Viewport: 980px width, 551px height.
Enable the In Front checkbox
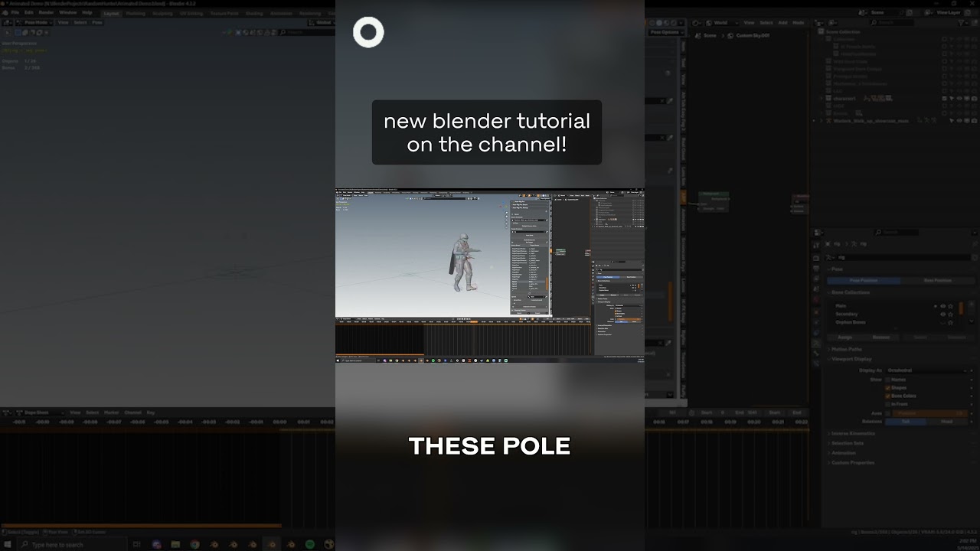pyautogui.click(x=888, y=404)
